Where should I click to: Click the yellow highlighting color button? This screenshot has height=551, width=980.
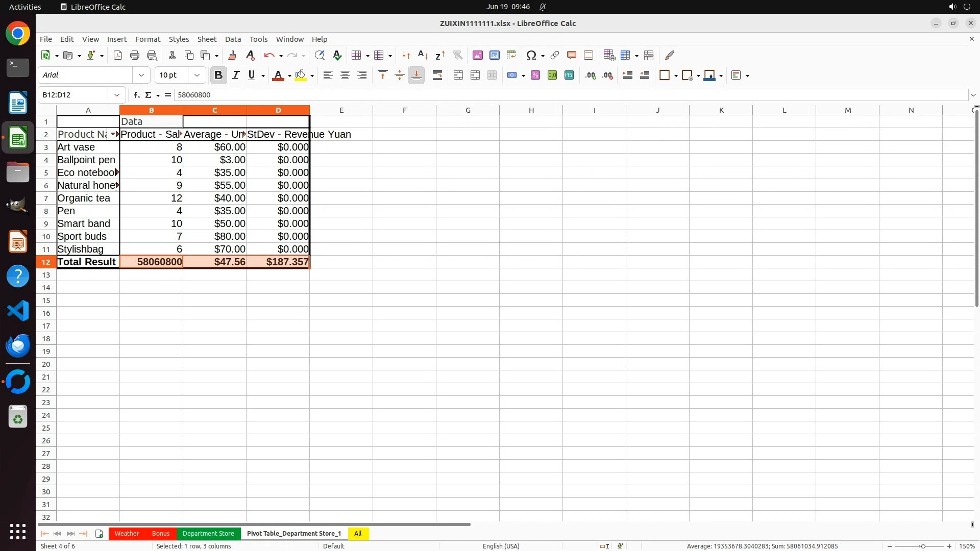[301, 76]
